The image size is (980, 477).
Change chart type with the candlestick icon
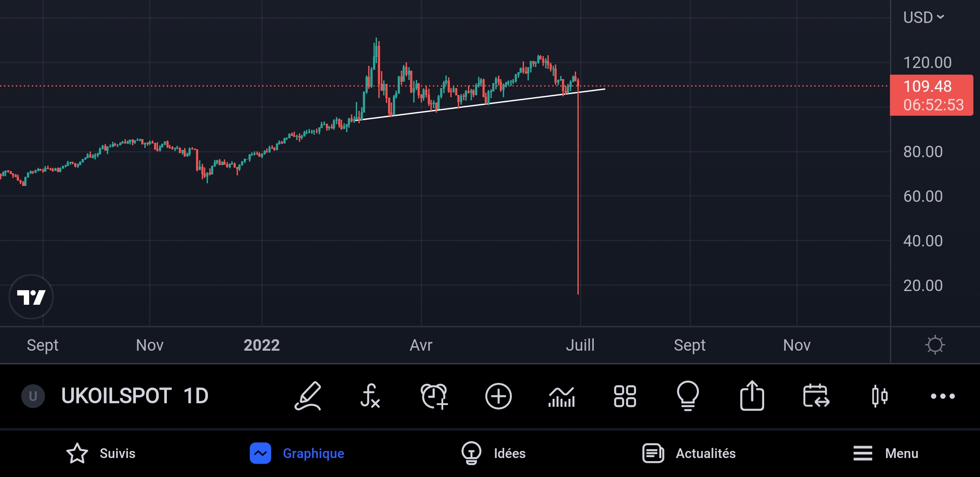coord(879,396)
